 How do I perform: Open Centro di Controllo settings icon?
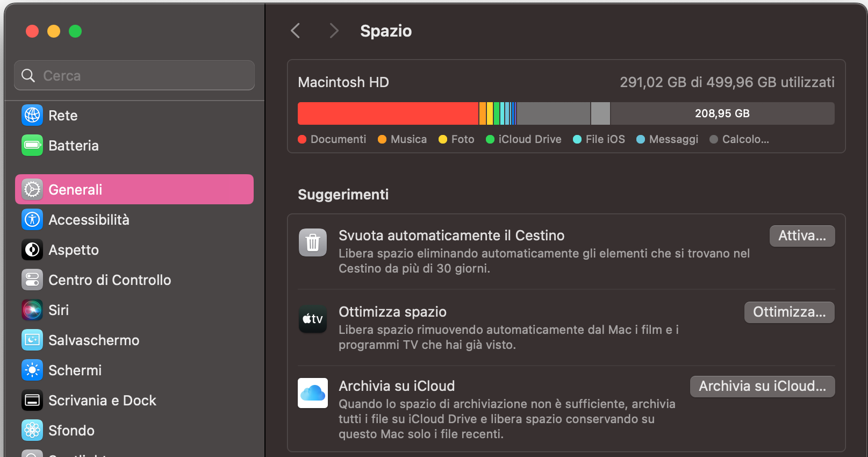[32, 280]
